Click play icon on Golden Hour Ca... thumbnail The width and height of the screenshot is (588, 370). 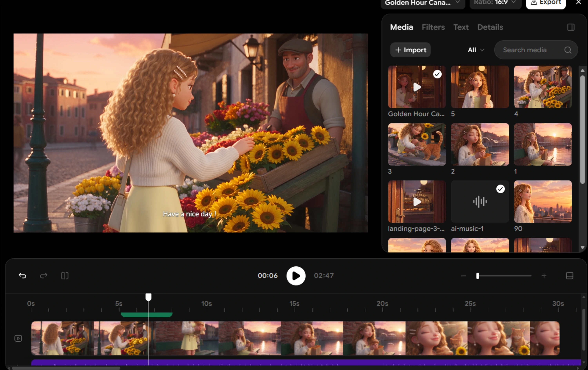click(417, 87)
